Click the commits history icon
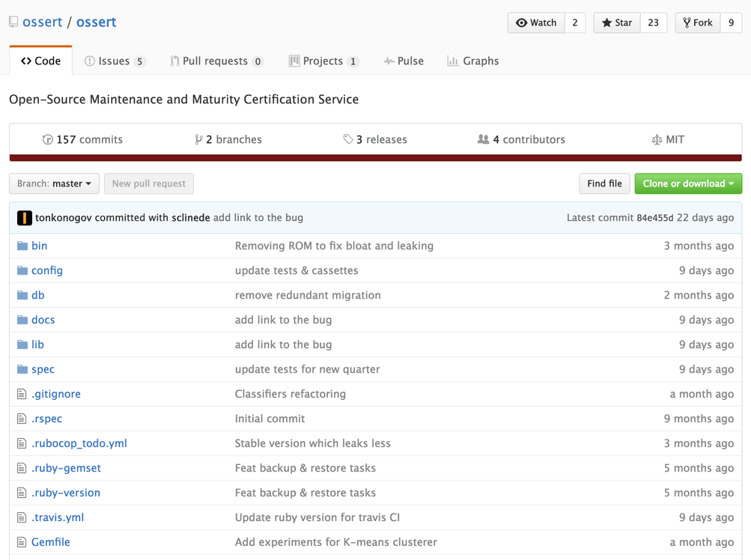Screen dimensions: 751x560 49,139
